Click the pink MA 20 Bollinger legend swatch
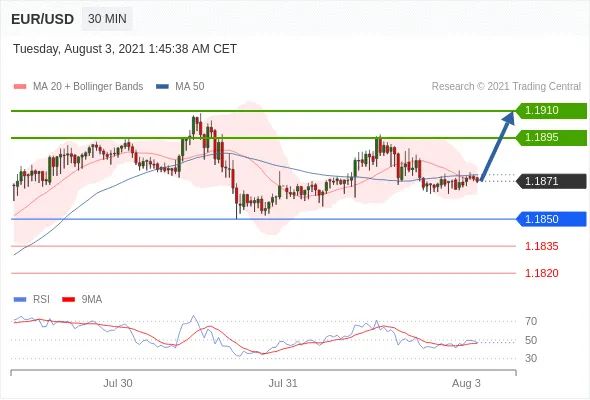Image resolution: width=590 pixels, height=400 pixels. 20,87
